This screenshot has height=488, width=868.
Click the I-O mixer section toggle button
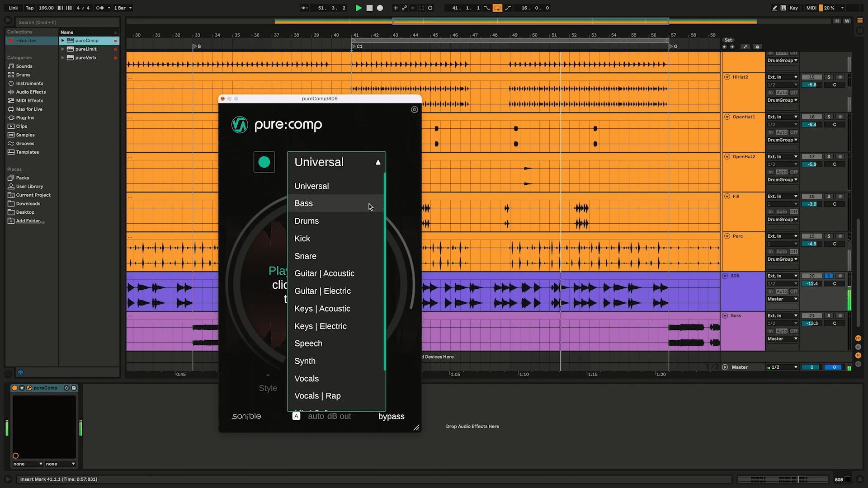(x=858, y=338)
